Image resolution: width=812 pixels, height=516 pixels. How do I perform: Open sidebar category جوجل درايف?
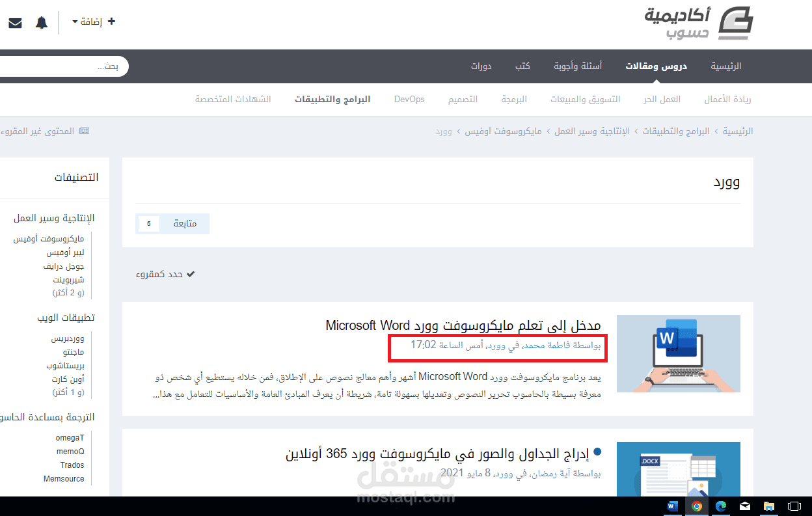[x=64, y=267]
